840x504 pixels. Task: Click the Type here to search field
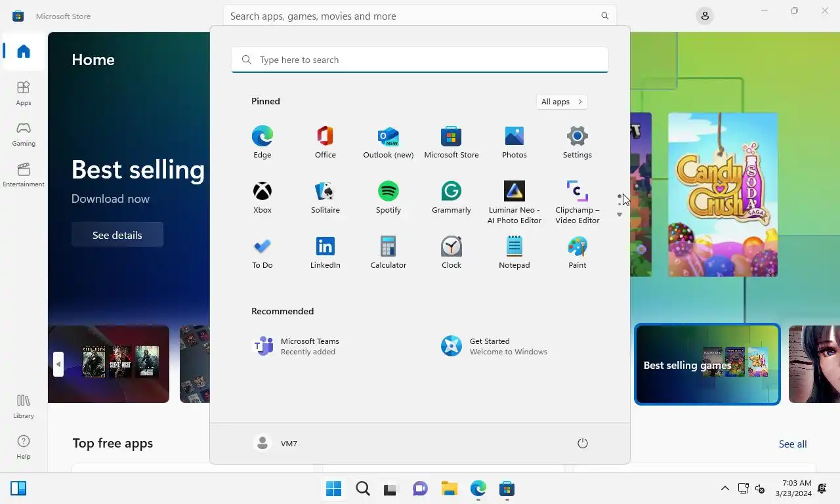420,60
